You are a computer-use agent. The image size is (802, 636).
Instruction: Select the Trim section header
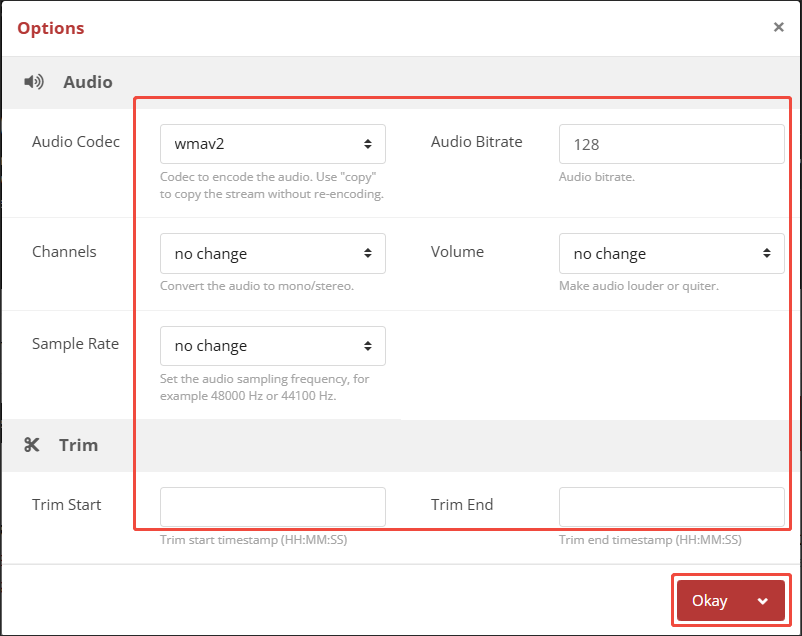[78, 445]
